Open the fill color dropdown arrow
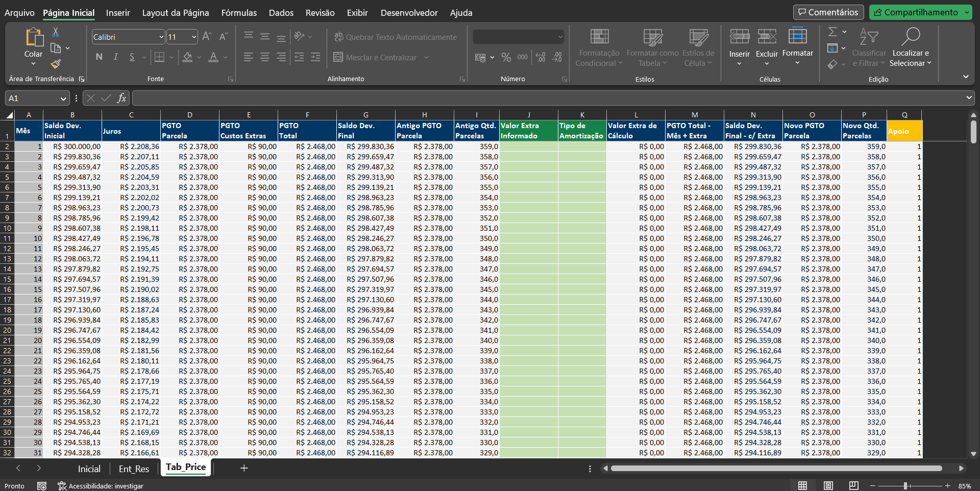The width and height of the screenshot is (980, 491). (x=199, y=57)
